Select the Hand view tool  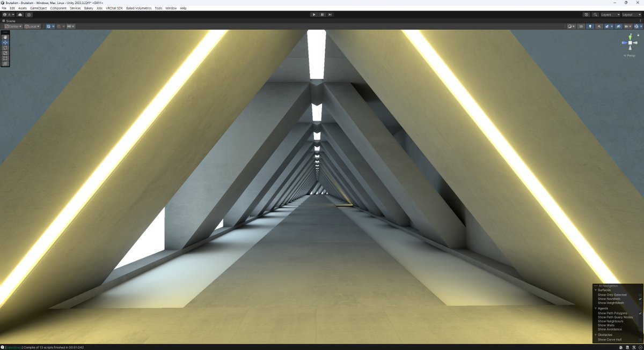click(5, 37)
